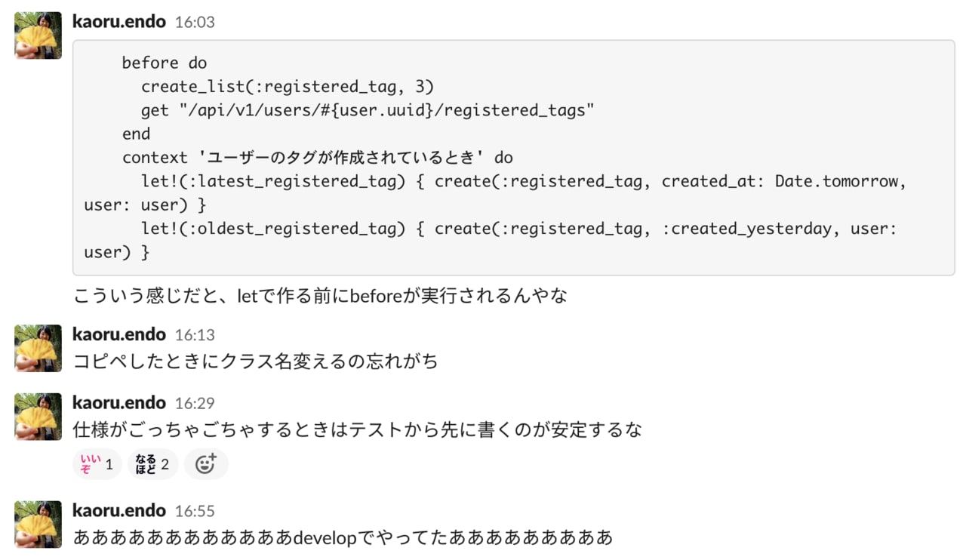Click the message containing developでやってた
Screen dimensions: 966x560
click(x=343, y=537)
